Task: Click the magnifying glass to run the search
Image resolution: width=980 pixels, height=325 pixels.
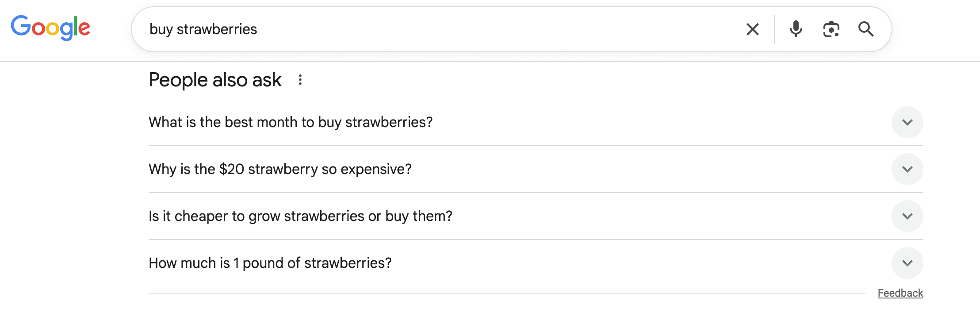Action: (866, 29)
